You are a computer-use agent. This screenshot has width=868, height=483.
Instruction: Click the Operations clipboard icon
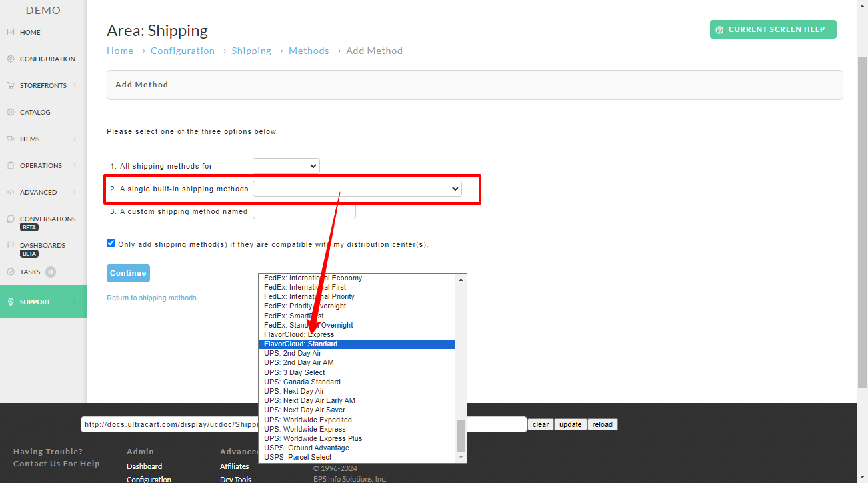11,165
